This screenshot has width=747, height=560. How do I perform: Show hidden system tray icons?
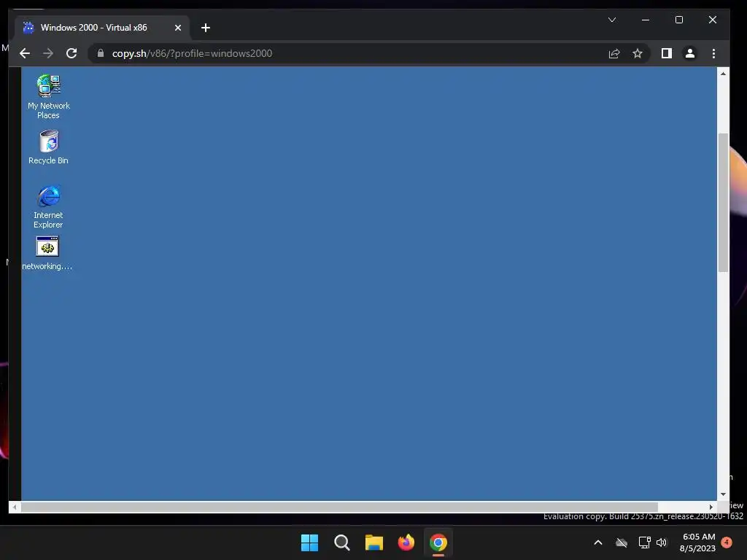click(598, 542)
